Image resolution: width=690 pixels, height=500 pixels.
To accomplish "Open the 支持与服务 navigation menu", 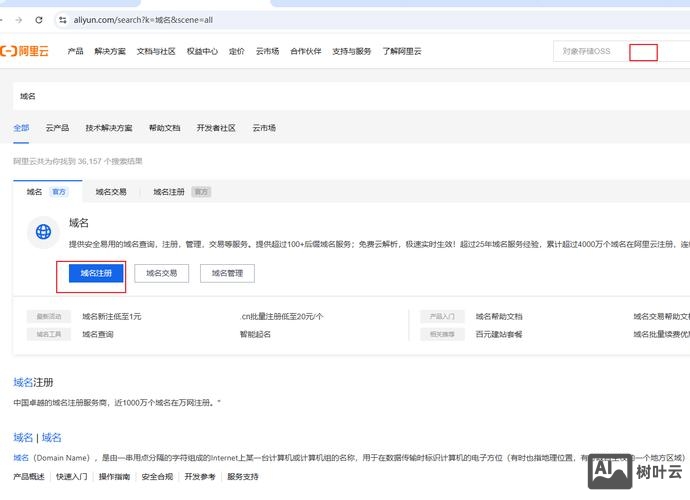I will click(x=352, y=51).
